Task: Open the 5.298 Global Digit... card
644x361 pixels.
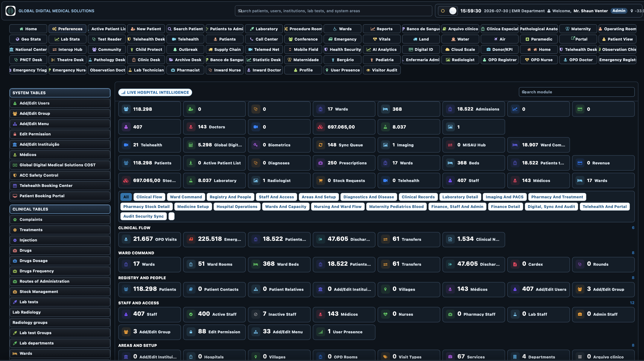Action: [x=214, y=145]
